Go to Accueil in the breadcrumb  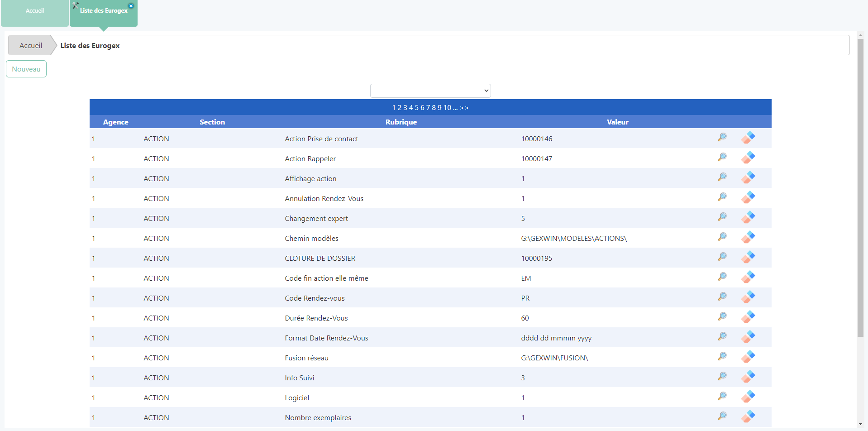coord(31,46)
